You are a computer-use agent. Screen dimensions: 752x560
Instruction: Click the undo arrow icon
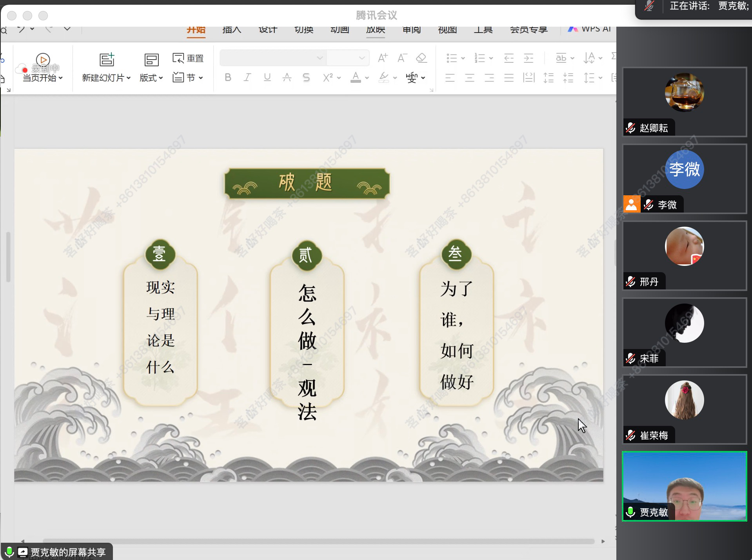coord(22,29)
